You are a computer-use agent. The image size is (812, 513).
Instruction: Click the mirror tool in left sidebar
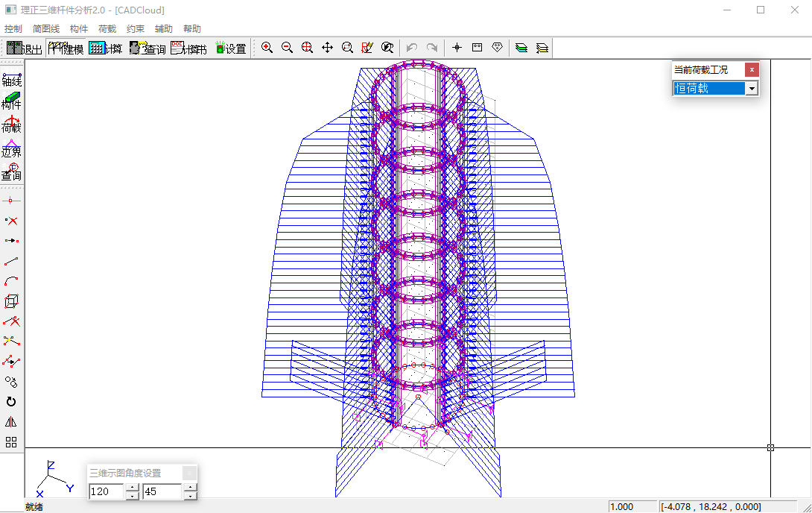(x=11, y=422)
